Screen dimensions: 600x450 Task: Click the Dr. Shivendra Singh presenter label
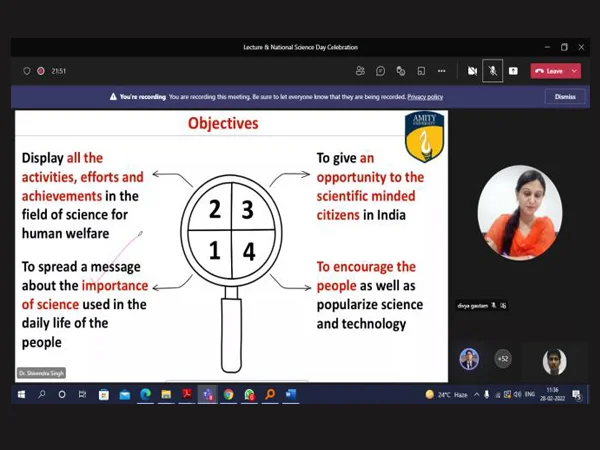(41, 373)
